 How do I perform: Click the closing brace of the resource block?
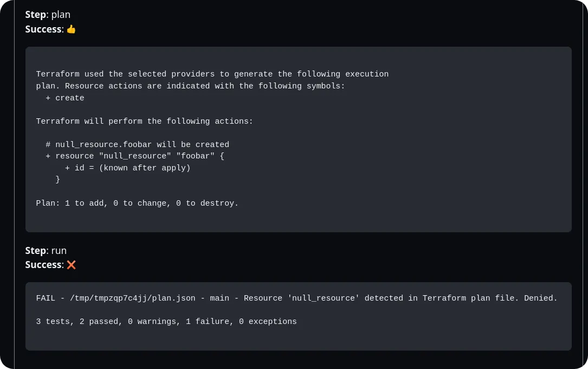58,180
